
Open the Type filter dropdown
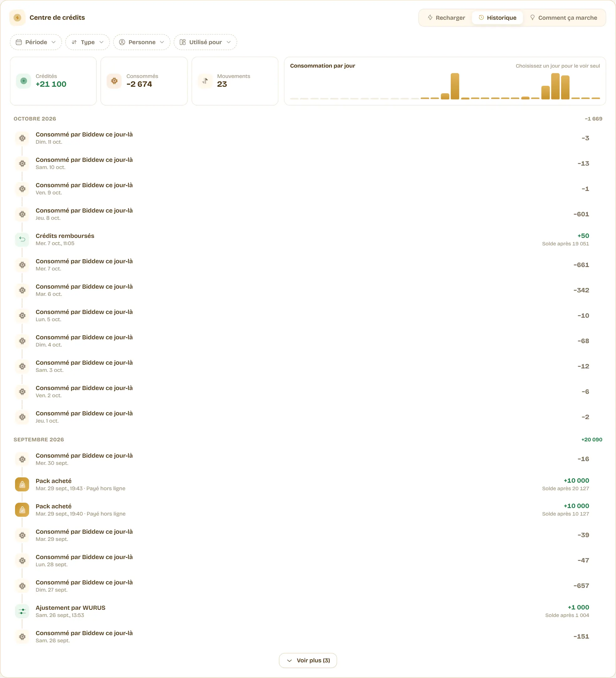[87, 42]
